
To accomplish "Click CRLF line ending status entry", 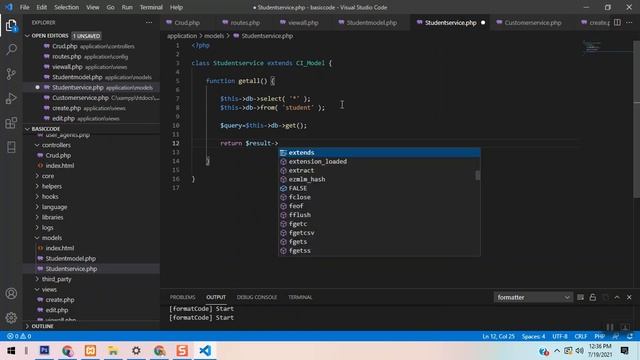I will click(x=580, y=336).
